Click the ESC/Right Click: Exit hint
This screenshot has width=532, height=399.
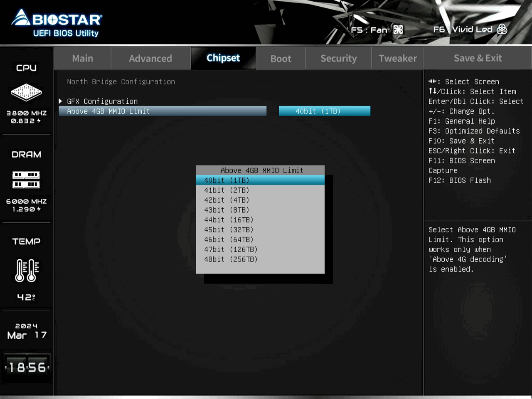coord(472,151)
